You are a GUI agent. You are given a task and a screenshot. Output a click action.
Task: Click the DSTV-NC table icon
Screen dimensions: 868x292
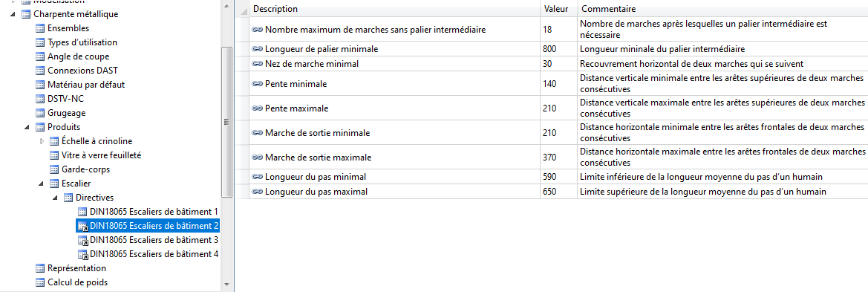40,99
